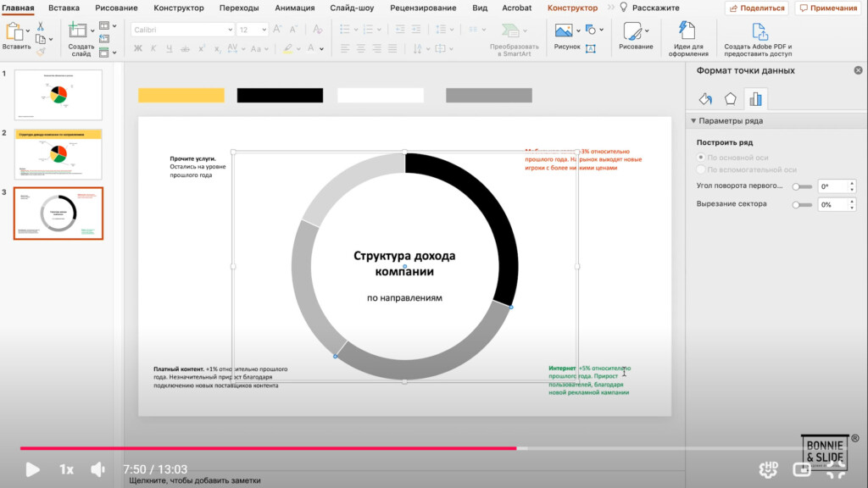Select По вспомогательной оси radio button
Screen dimensions: 868x488
pyautogui.click(x=701, y=169)
